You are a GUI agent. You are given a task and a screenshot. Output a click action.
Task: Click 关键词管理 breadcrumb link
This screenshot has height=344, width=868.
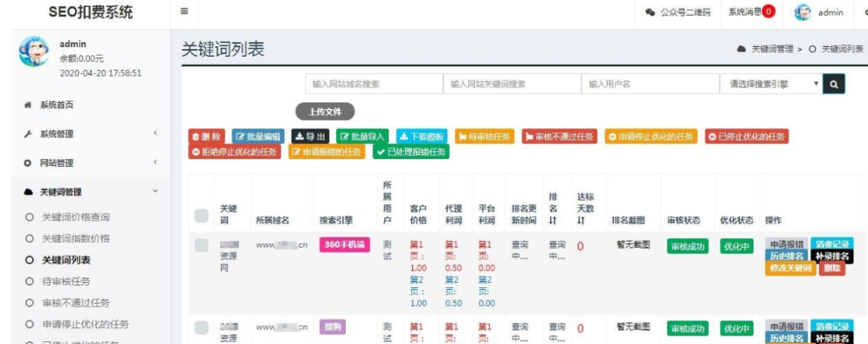point(772,49)
